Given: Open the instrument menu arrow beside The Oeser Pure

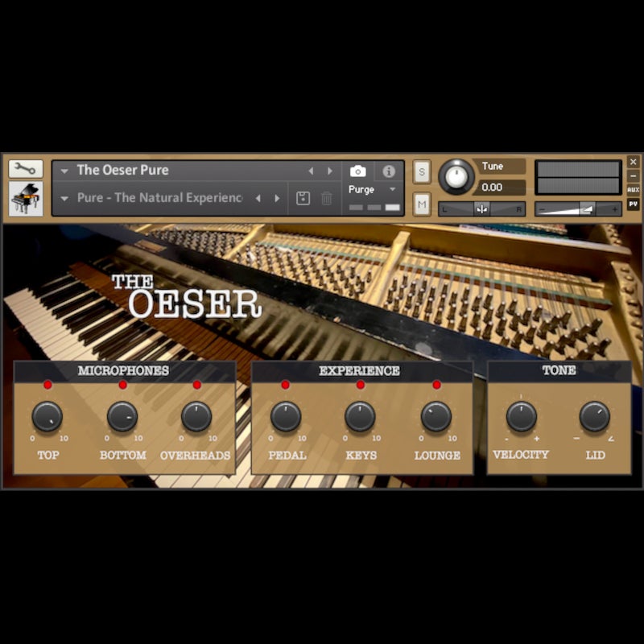Looking at the screenshot, I should pyautogui.click(x=64, y=171).
